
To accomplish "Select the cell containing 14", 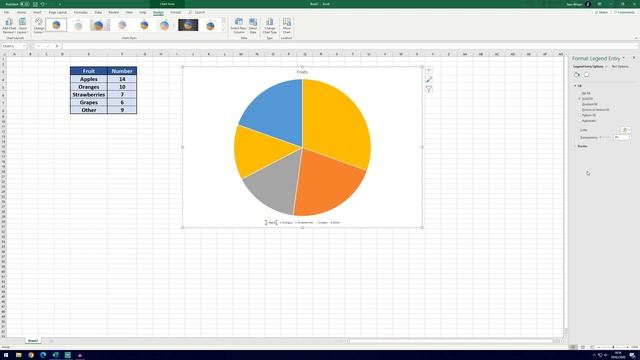I will click(x=122, y=79).
